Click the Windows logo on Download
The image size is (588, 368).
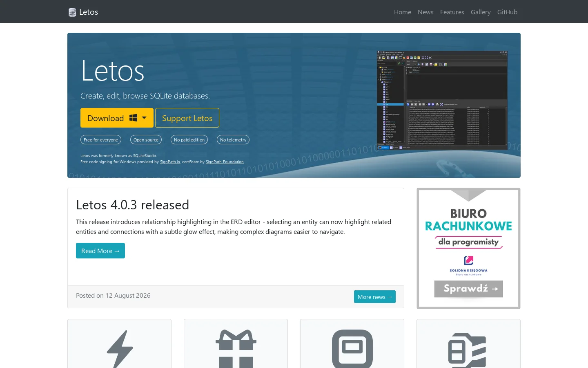(x=133, y=118)
